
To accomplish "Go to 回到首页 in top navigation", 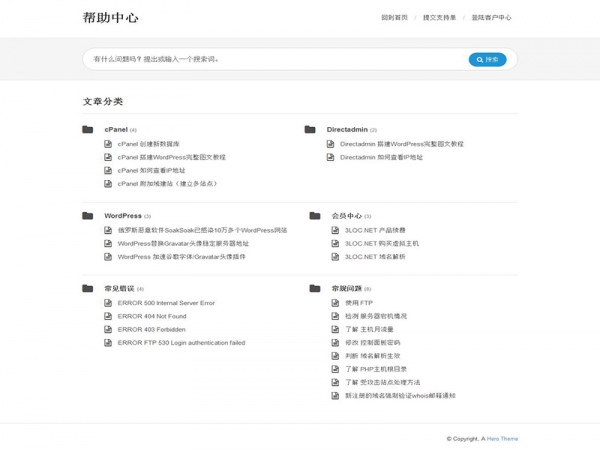I will point(395,18).
